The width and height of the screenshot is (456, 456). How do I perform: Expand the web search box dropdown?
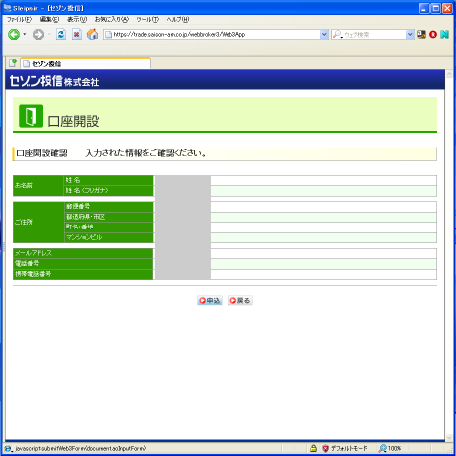(410, 35)
